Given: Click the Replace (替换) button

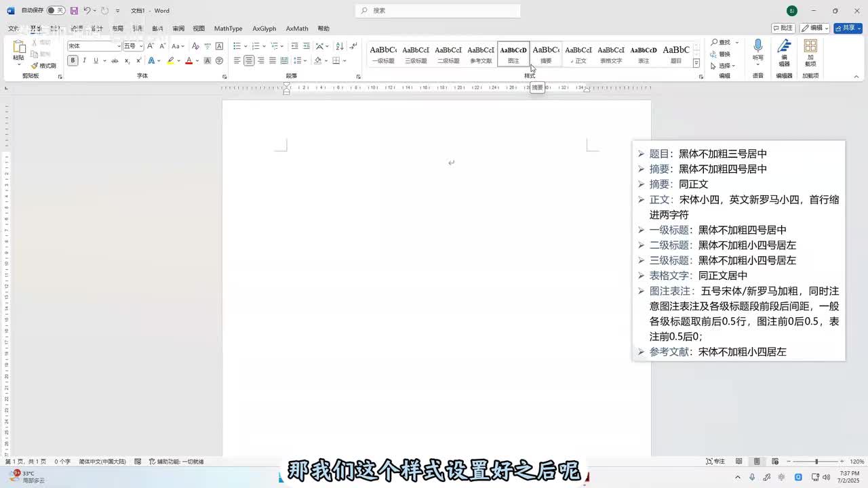Looking at the screenshot, I should [x=721, y=54].
